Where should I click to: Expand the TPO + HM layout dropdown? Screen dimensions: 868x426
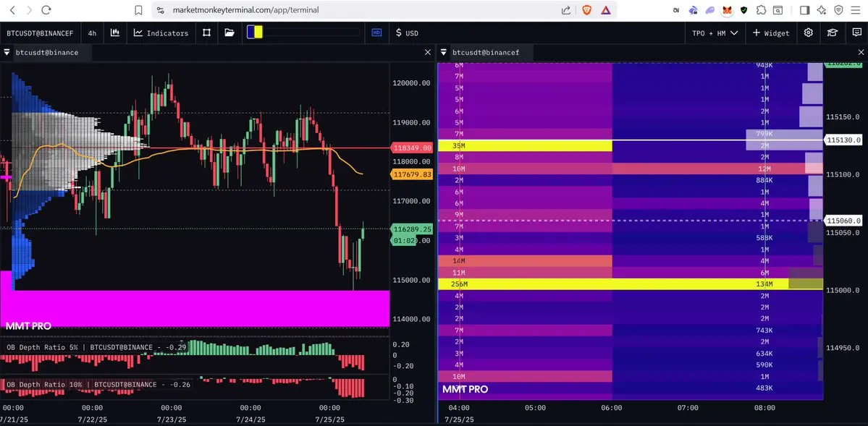coord(715,33)
